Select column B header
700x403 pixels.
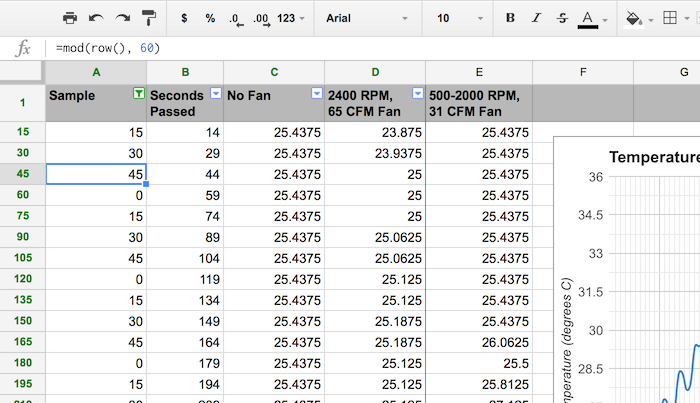(x=185, y=72)
